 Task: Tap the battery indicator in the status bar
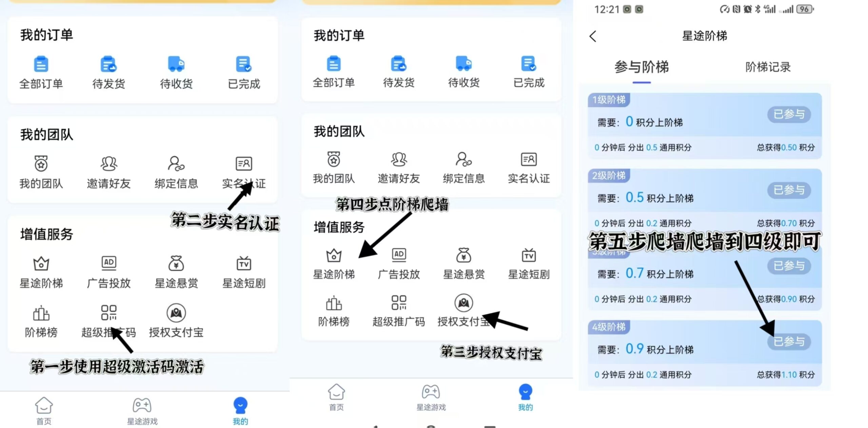[x=805, y=9]
